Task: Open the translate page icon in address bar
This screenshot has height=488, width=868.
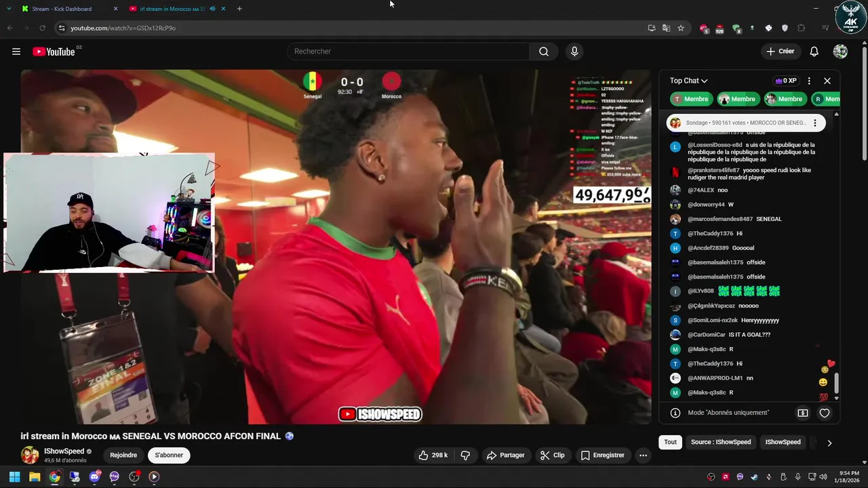Action: (x=666, y=28)
